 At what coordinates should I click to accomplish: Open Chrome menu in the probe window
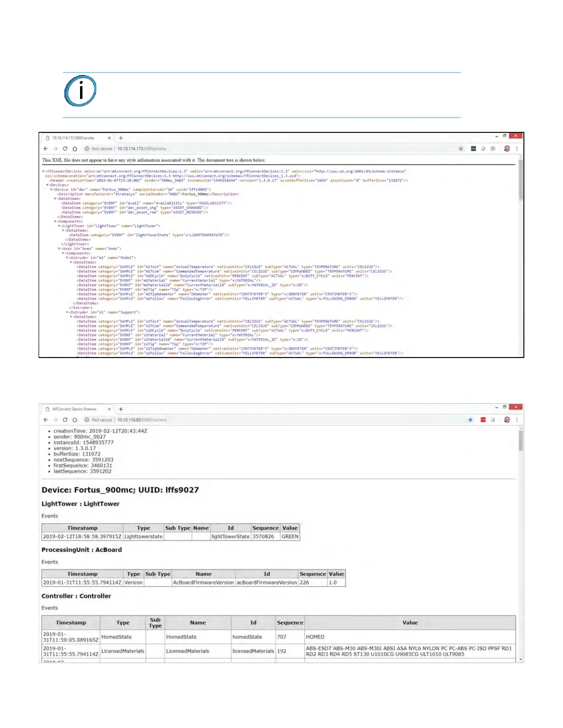[517, 149]
